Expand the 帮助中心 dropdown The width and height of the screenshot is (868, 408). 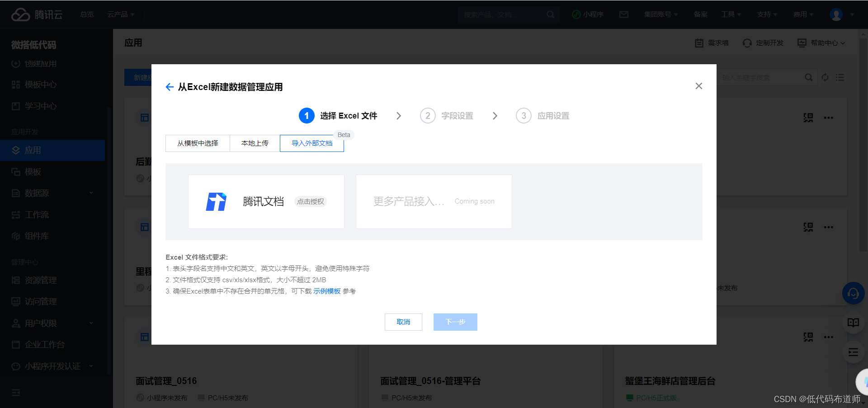(x=821, y=43)
